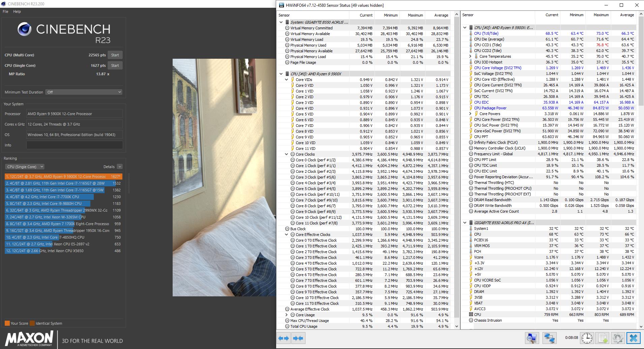The image size is (644, 349).
Task: Click the circle icon beside Average Active Core Count
Action: [471, 211]
